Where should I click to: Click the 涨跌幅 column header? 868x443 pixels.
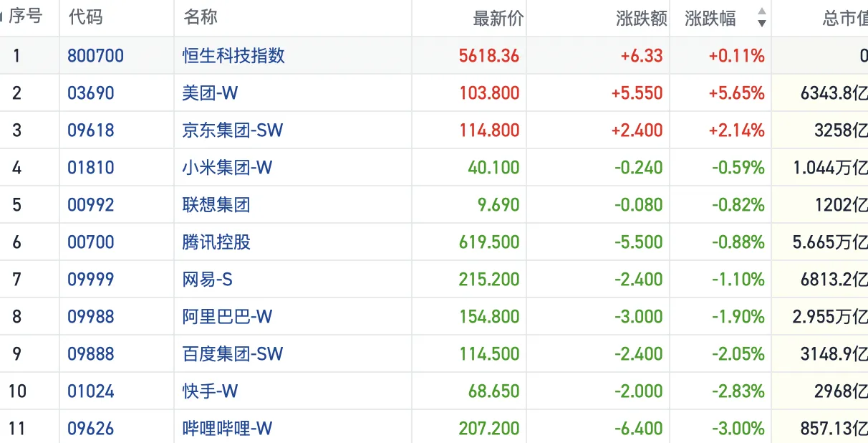point(710,19)
